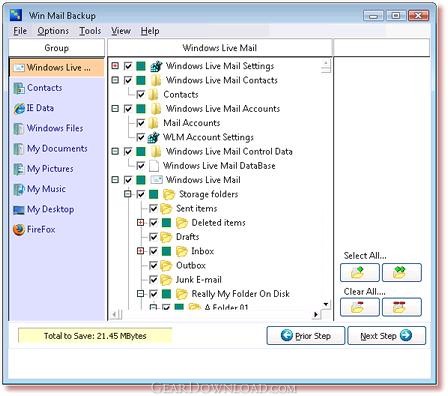Expand the Windows Live Mail Settings node

[x=115, y=66]
